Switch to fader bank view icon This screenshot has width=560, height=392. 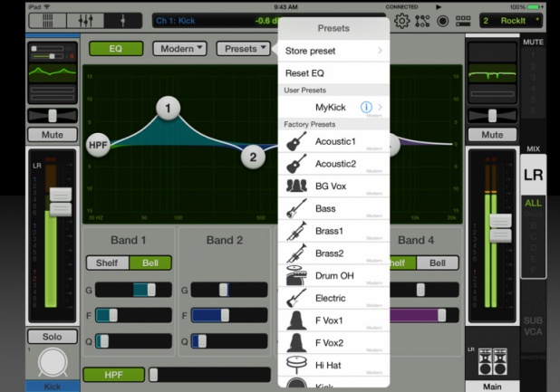point(85,21)
